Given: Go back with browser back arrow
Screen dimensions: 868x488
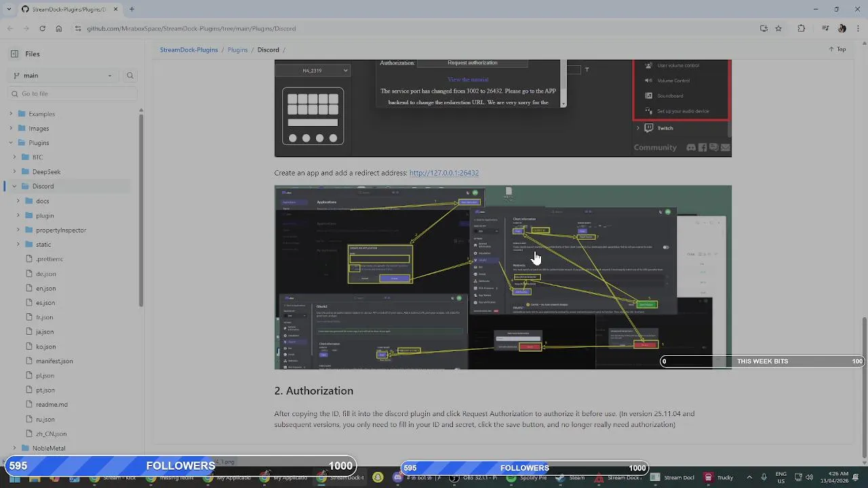Looking at the screenshot, I should point(10,28).
